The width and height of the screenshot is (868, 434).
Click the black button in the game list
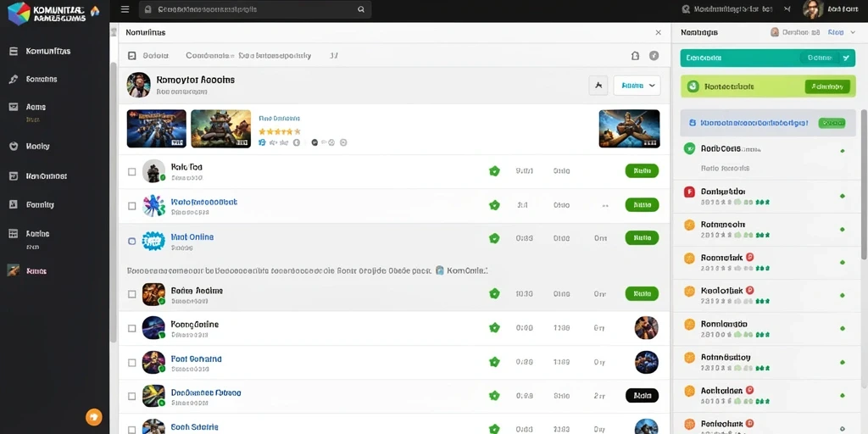click(x=642, y=395)
